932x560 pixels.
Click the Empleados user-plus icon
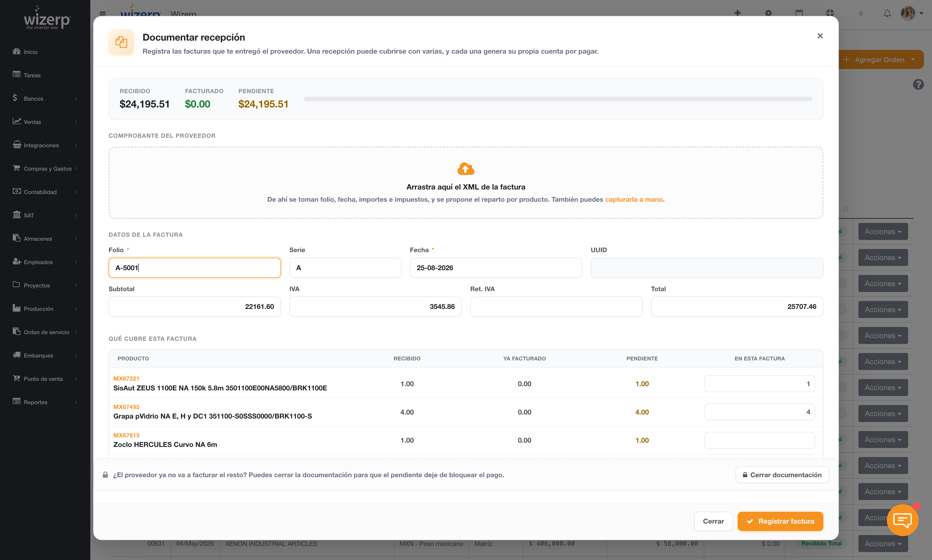pyautogui.click(x=17, y=261)
